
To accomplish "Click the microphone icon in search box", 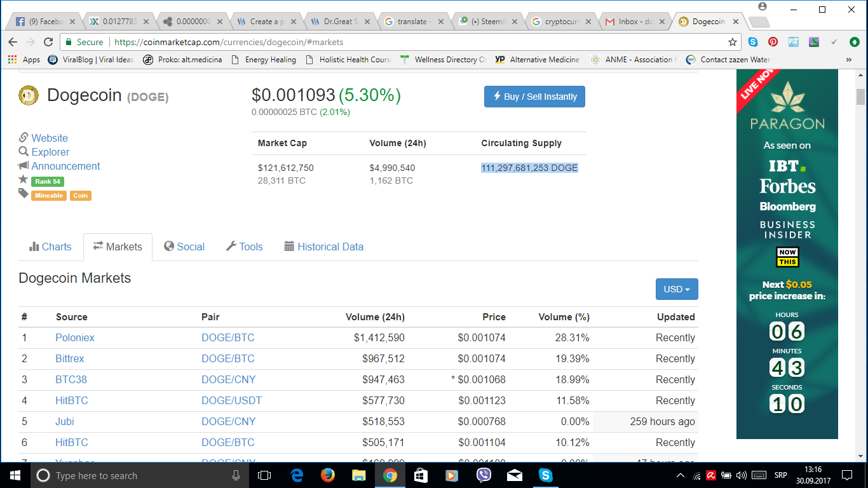I will click(x=236, y=475).
